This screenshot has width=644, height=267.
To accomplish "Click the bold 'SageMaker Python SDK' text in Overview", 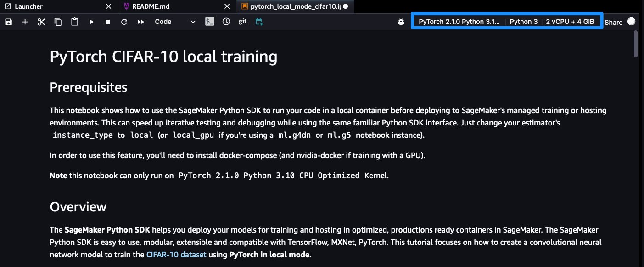I will (108, 229).
